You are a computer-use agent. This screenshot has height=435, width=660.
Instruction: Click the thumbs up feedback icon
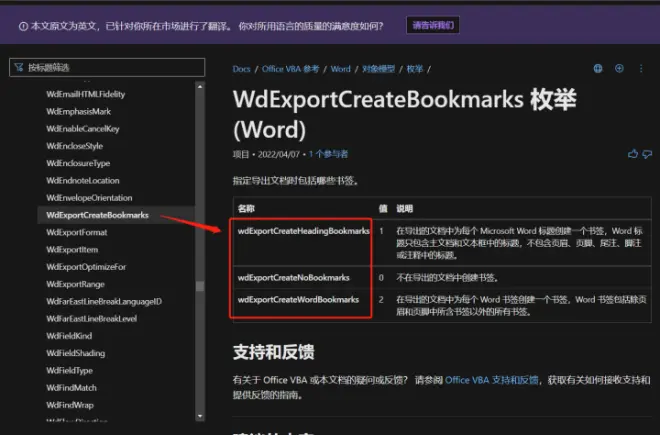(x=633, y=154)
